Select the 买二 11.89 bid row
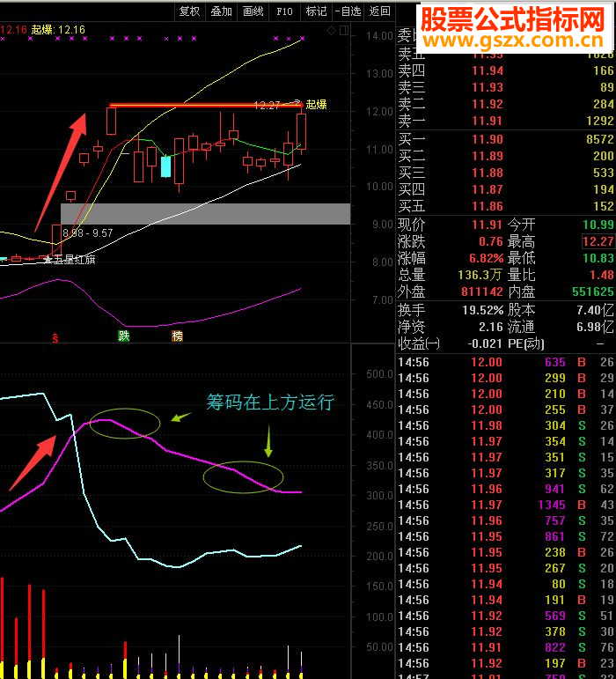 (506, 156)
